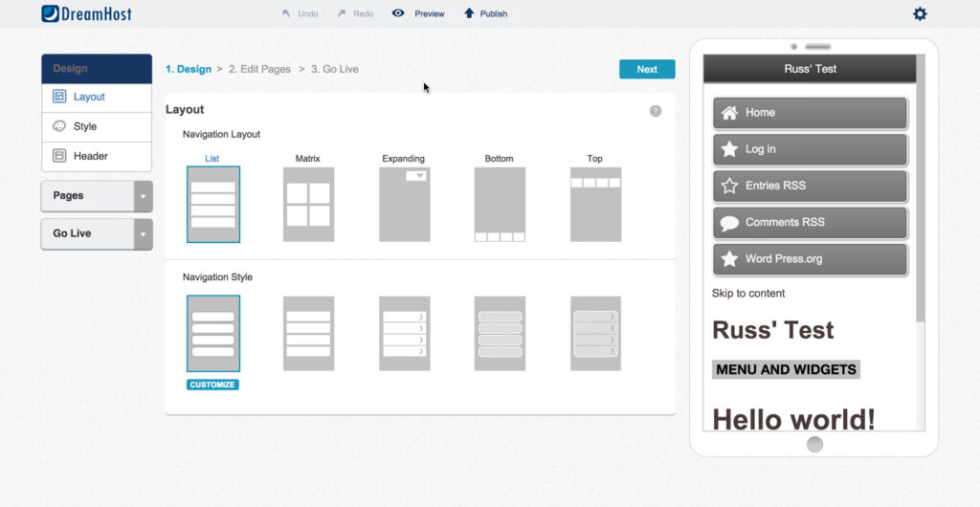Click the Comments RSS speech bubble icon
This screenshot has height=507, width=980.
[x=729, y=223]
